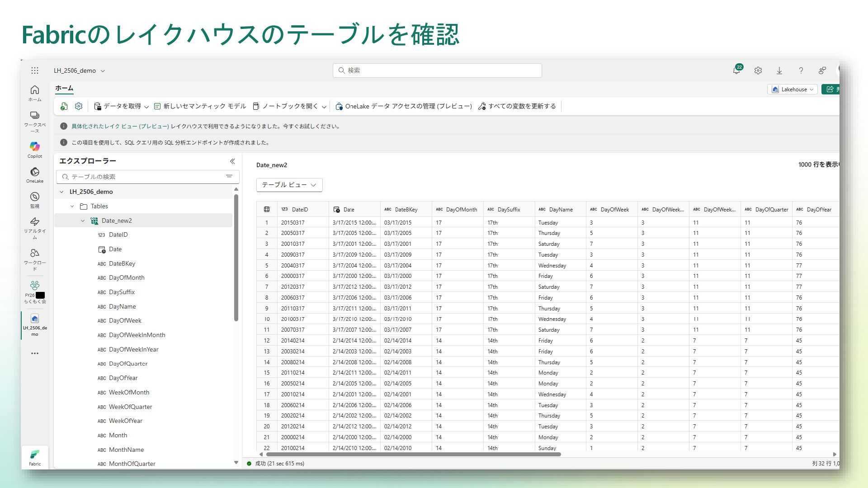Image resolution: width=868 pixels, height=488 pixels.
Task: Click the explorer vertical scrollbar
Action: (236, 258)
